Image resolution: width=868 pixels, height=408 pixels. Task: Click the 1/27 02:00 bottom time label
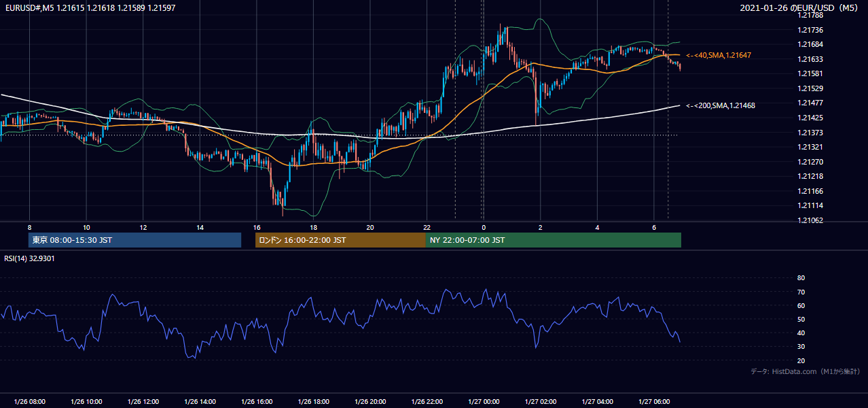tap(540, 402)
